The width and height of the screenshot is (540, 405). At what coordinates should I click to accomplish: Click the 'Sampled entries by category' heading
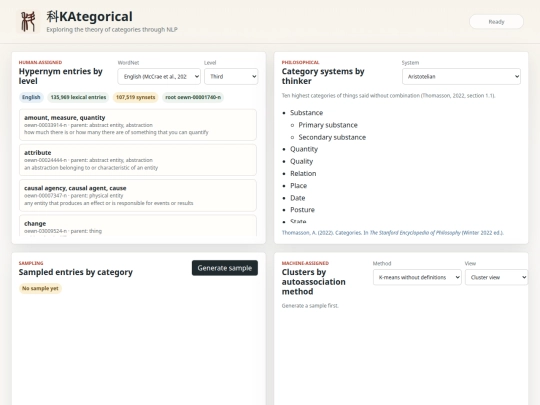pyautogui.click(x=75, y=272)
